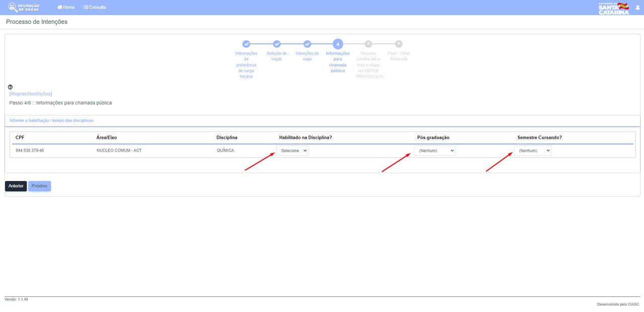Viewport: 644px width, 312px height.
Task: Open the Habilitado na Disciplina dropdown
Action: point(292,150)
